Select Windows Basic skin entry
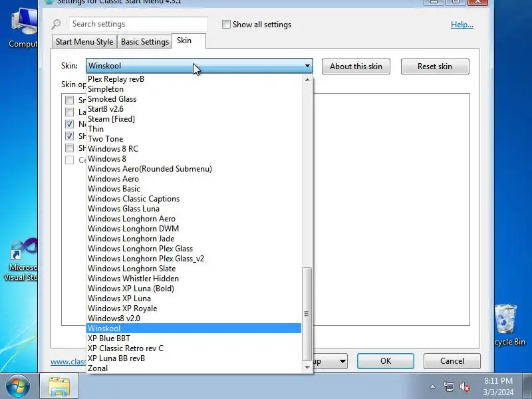This screenshot has height=399, width=532. click(194, 189)
